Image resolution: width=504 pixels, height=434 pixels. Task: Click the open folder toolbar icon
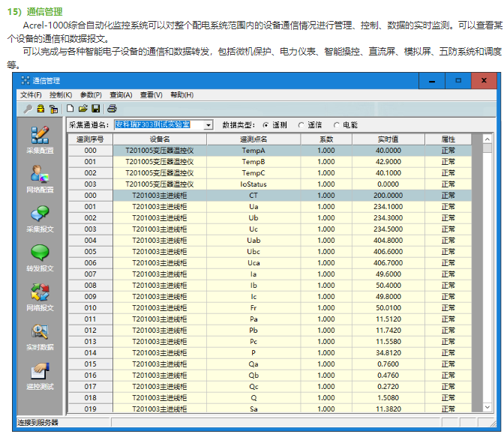click(83, 109)
